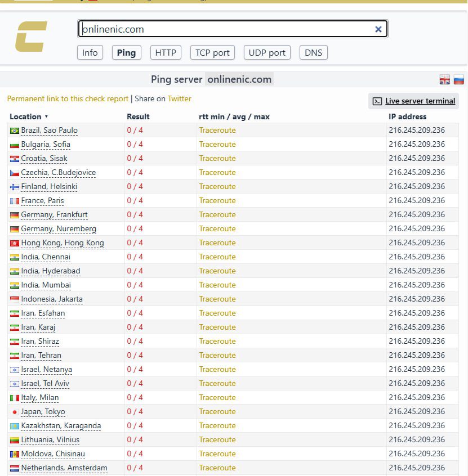
Task: Open the HTTP check tab
Action: click(x=166, y=52)
